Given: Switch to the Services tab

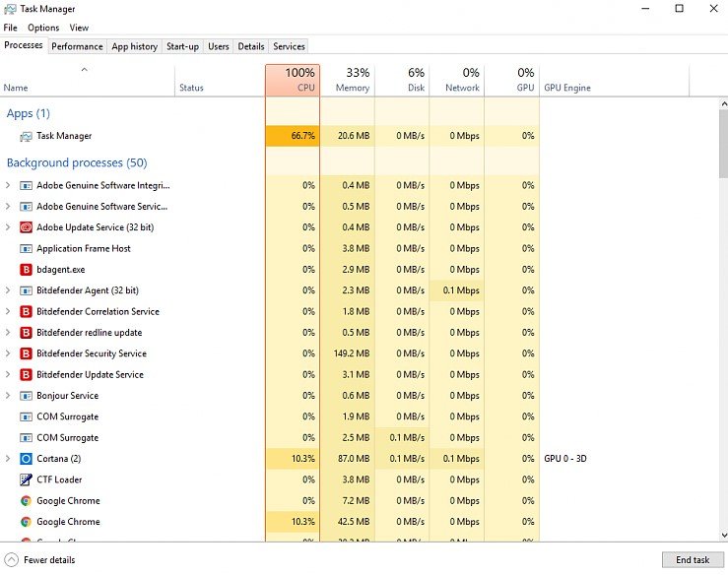Looking at the screenshot, I should click(x=289, y=46).
